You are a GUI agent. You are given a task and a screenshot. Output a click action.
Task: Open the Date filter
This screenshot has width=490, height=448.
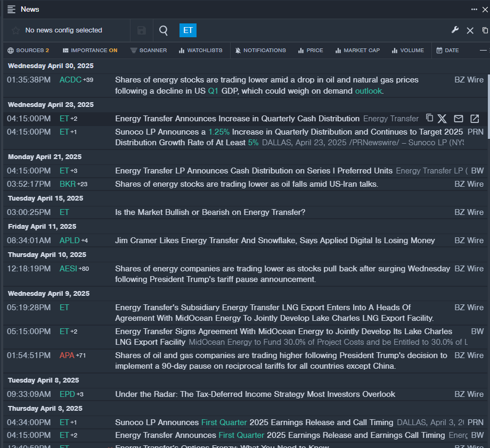click(x=447, y=50)
